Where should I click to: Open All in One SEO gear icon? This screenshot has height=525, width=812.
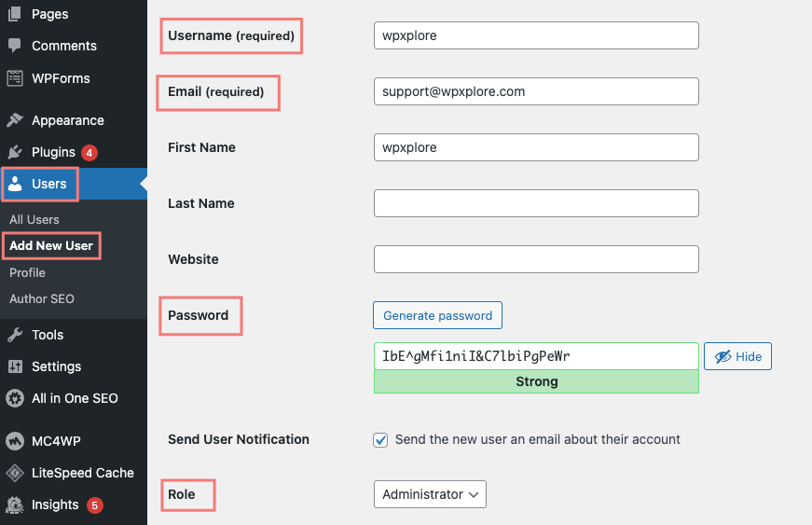(x=15, y=398)
